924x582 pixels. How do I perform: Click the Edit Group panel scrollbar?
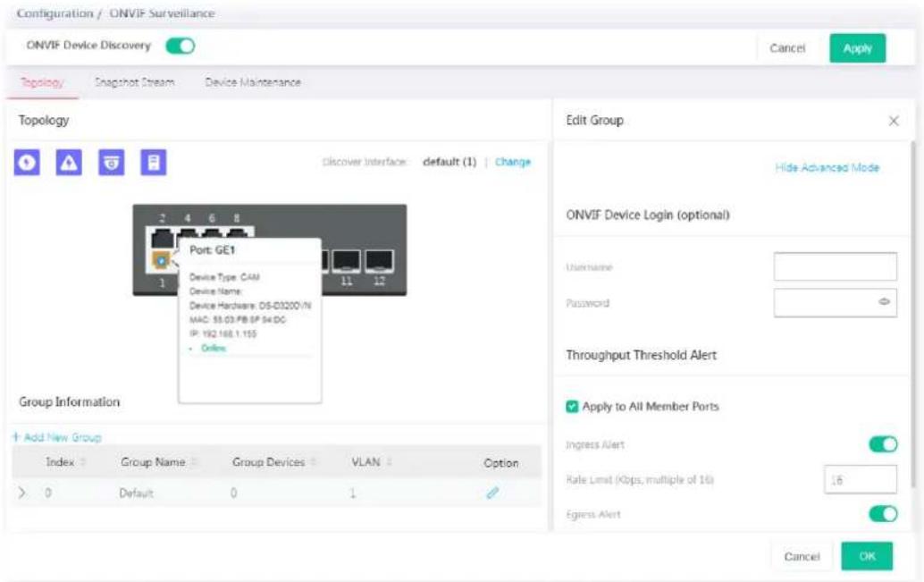(x=913, y=313)
